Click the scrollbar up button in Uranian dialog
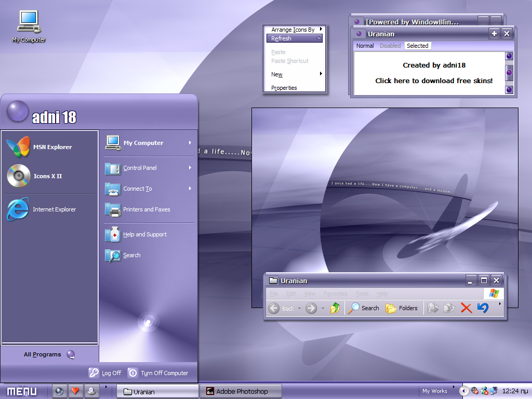Image resolution: width=532 pixels, height=399 pixels. (x=509, y=56)
